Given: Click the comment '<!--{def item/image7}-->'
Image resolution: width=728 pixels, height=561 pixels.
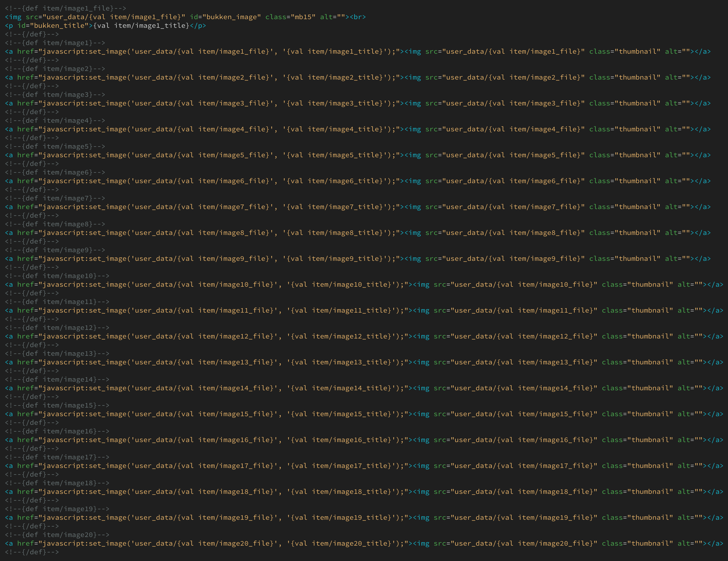Looking at the screenshot, I should (x=55, y=198).
